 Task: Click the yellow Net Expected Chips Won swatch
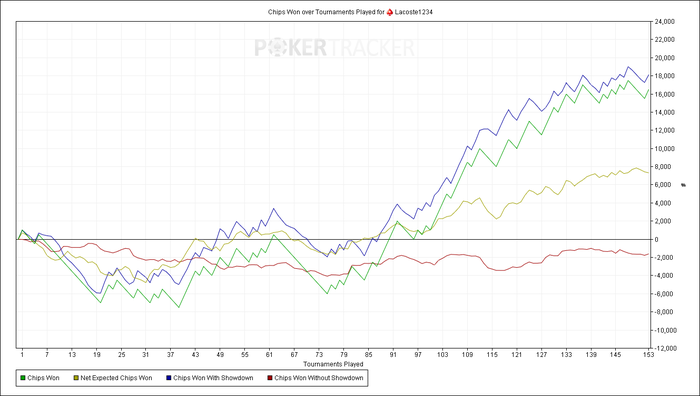[x=76, y=378]
